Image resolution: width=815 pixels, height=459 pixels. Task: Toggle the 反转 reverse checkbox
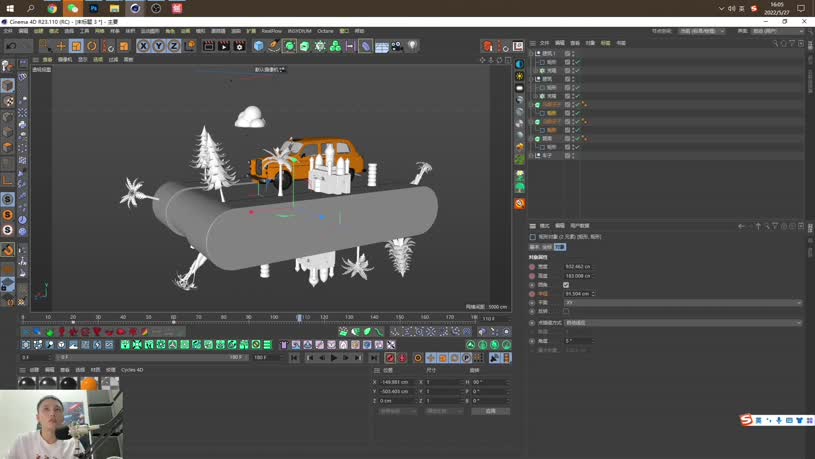tap(566, 311)
